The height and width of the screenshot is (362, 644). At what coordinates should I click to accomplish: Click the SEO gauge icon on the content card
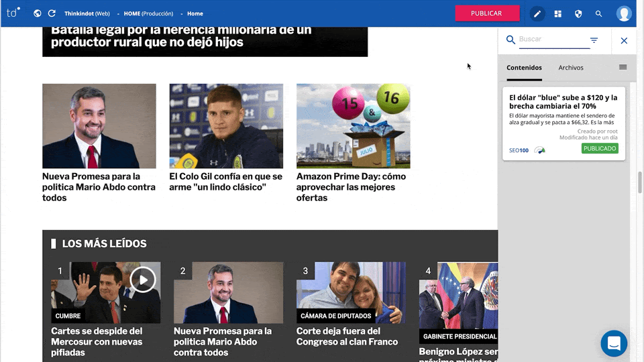pos(539,150)
